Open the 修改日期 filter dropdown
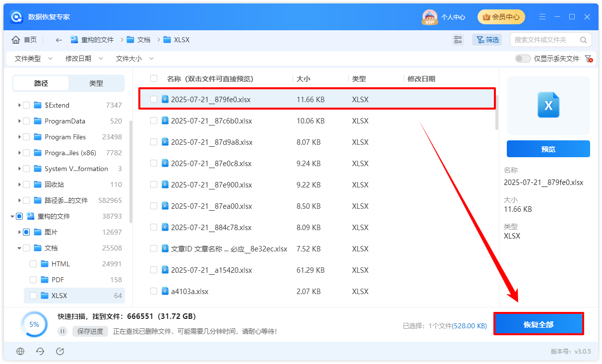The height and width of the screenshot is (364, 602). pyautogui.click(x=84, y=59)
